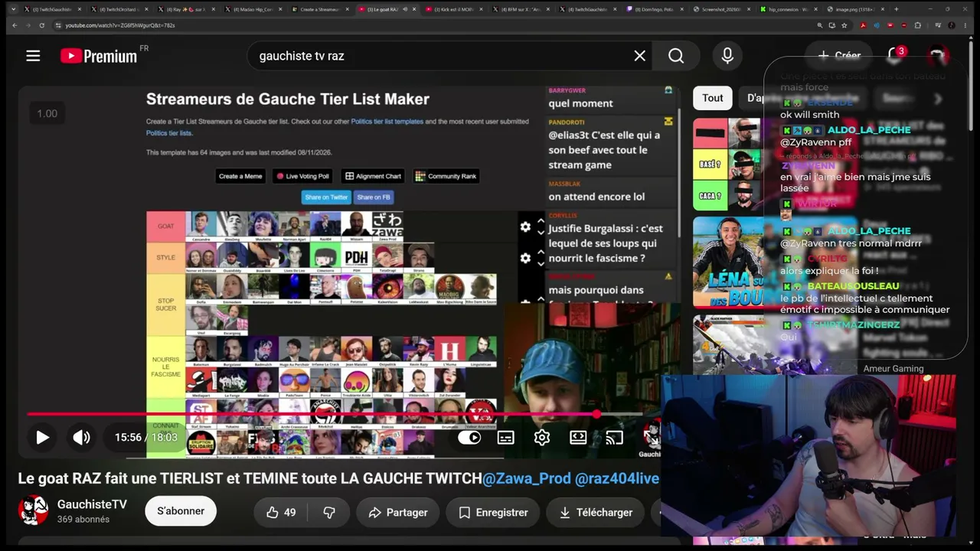980x551 pixels.
Task: Open the @Zawa_Prod mention link
Action: (x=527, y=478)
